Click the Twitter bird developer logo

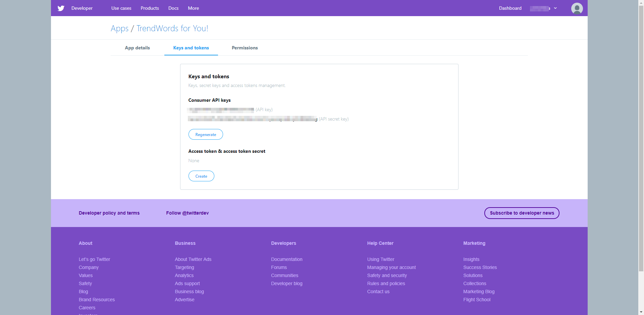(x=61, y=8)
